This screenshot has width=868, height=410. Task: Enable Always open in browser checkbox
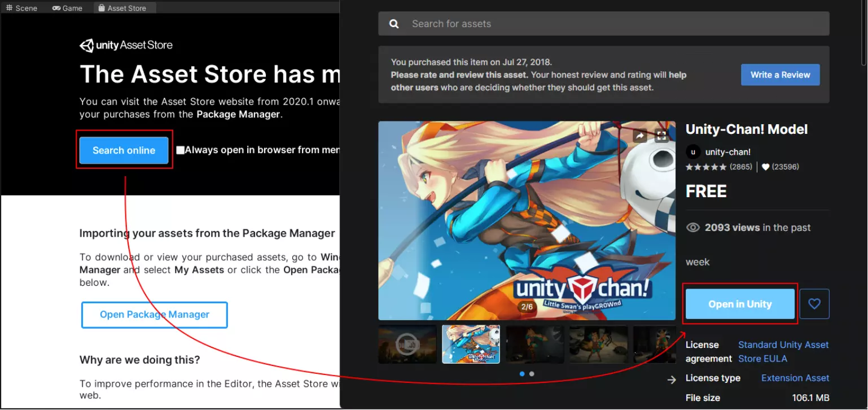click(x=180, y=150)
